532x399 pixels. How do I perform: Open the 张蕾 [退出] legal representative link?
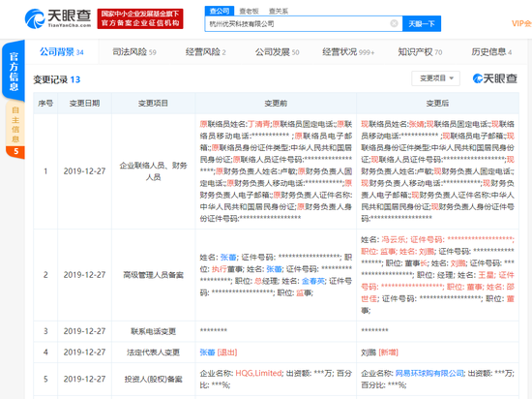coord(207,353)
